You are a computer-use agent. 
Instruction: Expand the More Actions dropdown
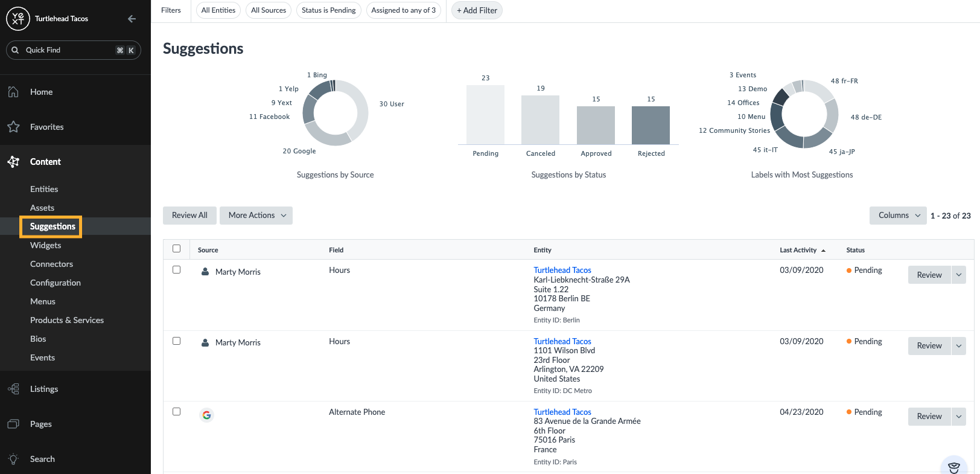click(256, 216)
